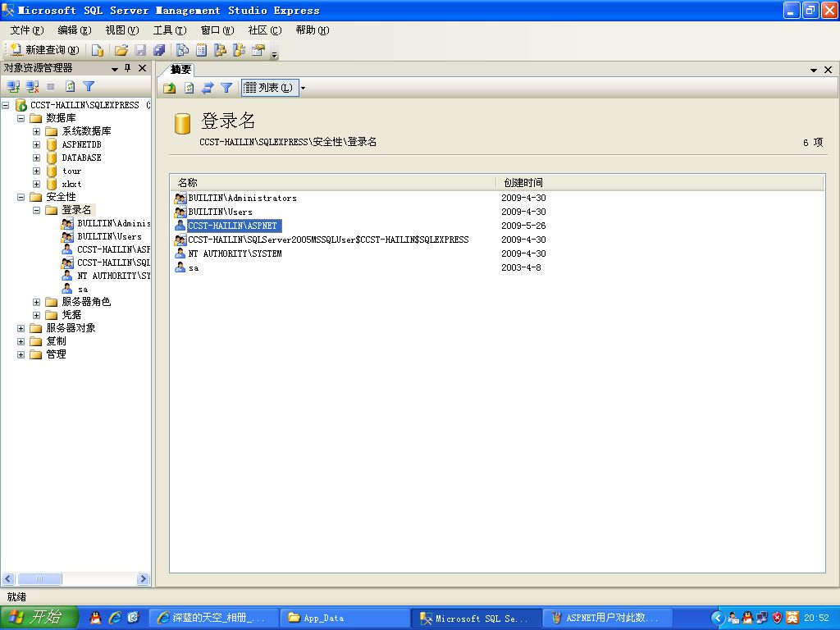Collapse the CCST-HAILIN\SQLEXPRESS server node
840x630 pixels.
6,105
